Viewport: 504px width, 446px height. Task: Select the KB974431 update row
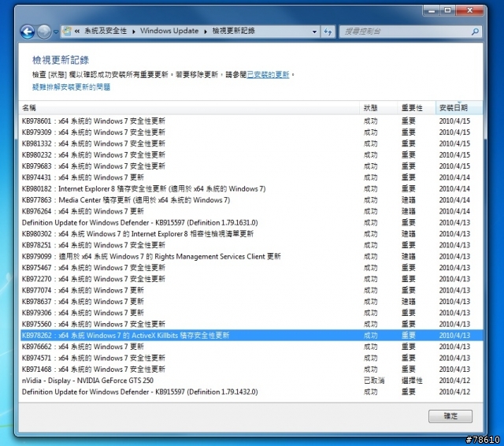click(251, 177)
